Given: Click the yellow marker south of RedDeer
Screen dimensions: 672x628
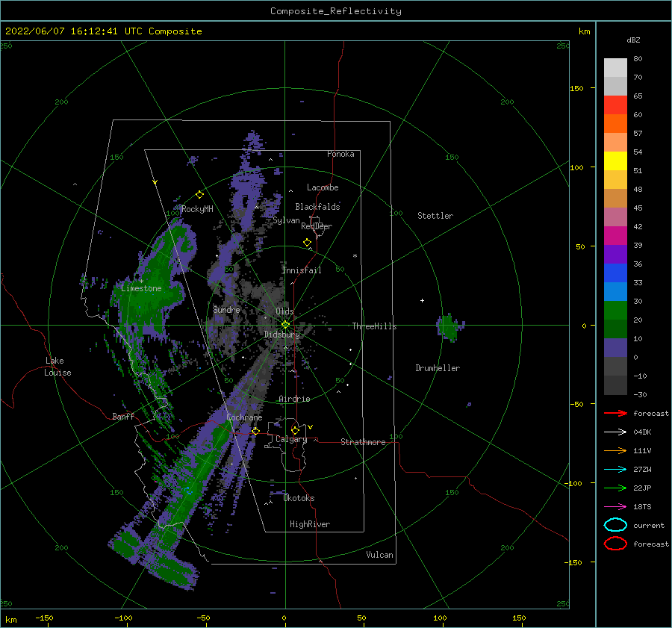Looking at the screenshot, I should 307,243.
